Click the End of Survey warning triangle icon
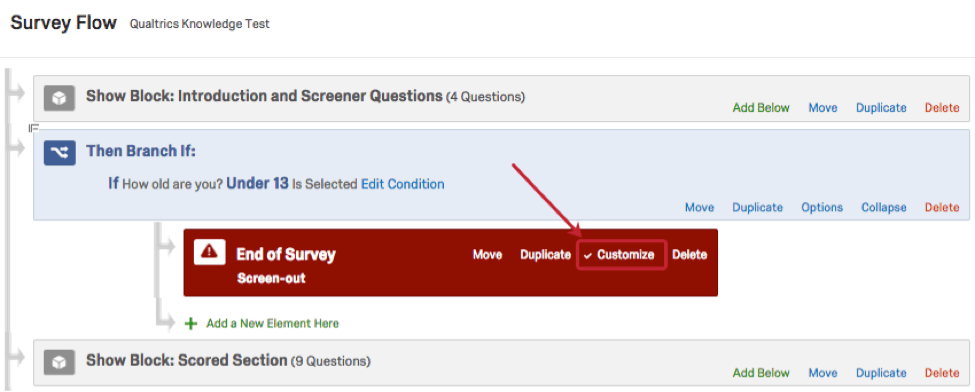 (210, 251)
